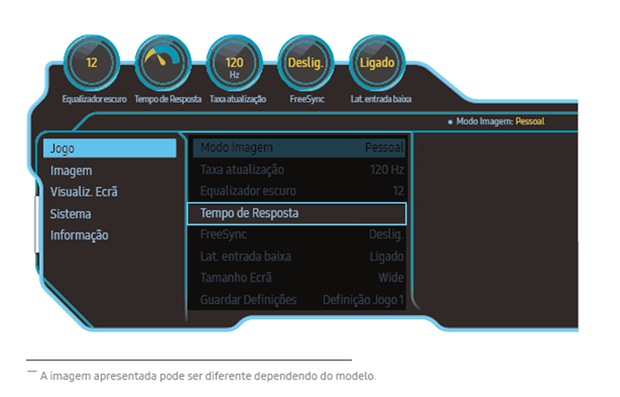Image resolution: width=620 pixels, height=397 pixels.
Task: Select the highlighted Tempo de Resposta option
Action: (297, 214)
